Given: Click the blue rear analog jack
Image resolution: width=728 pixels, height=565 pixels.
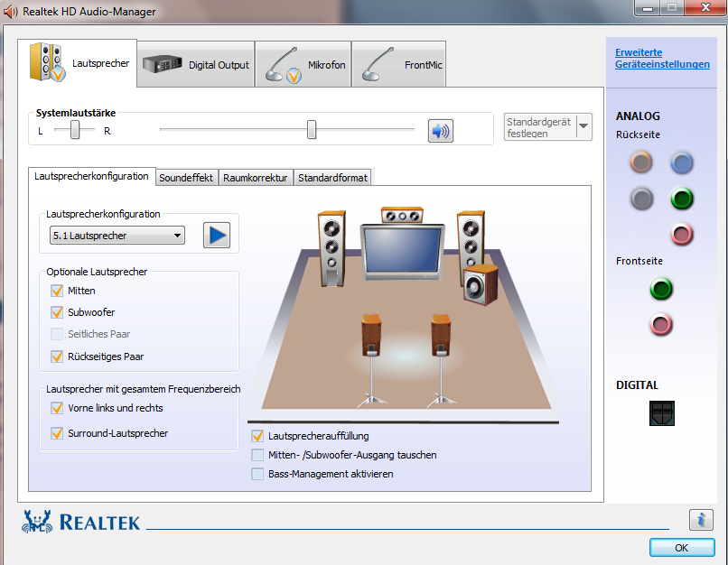Looking at the screenshot, I should [682, 162].
